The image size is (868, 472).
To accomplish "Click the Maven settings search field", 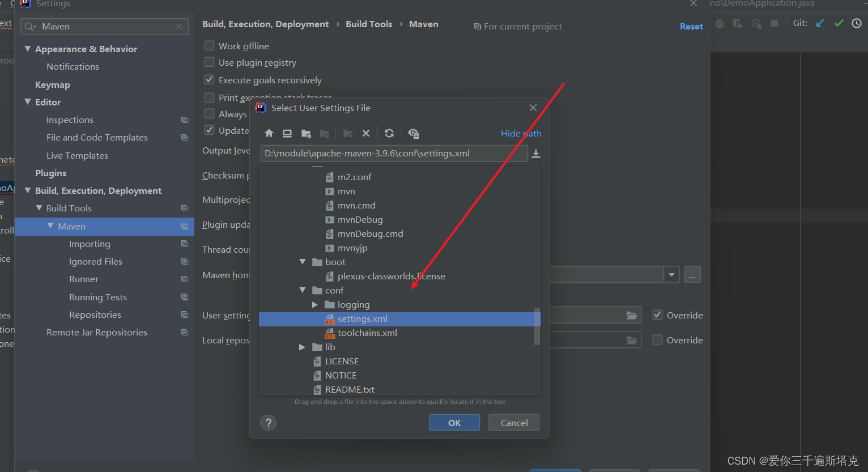I will [105, 27].
